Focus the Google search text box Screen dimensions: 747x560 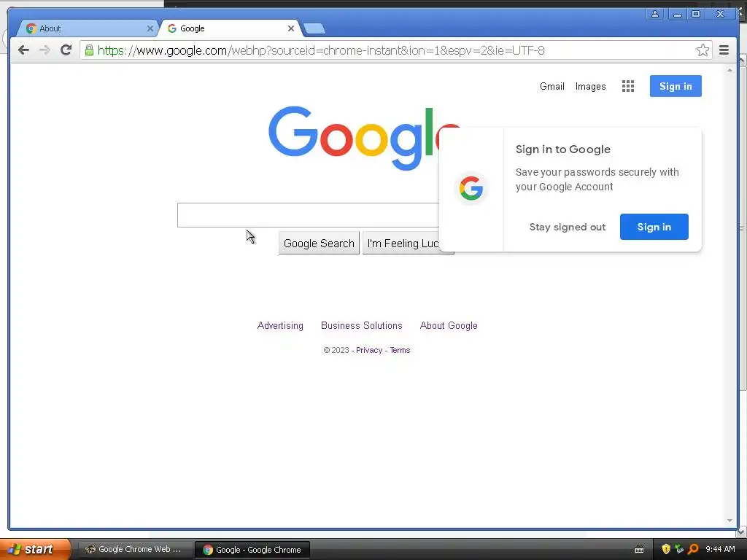308,215
